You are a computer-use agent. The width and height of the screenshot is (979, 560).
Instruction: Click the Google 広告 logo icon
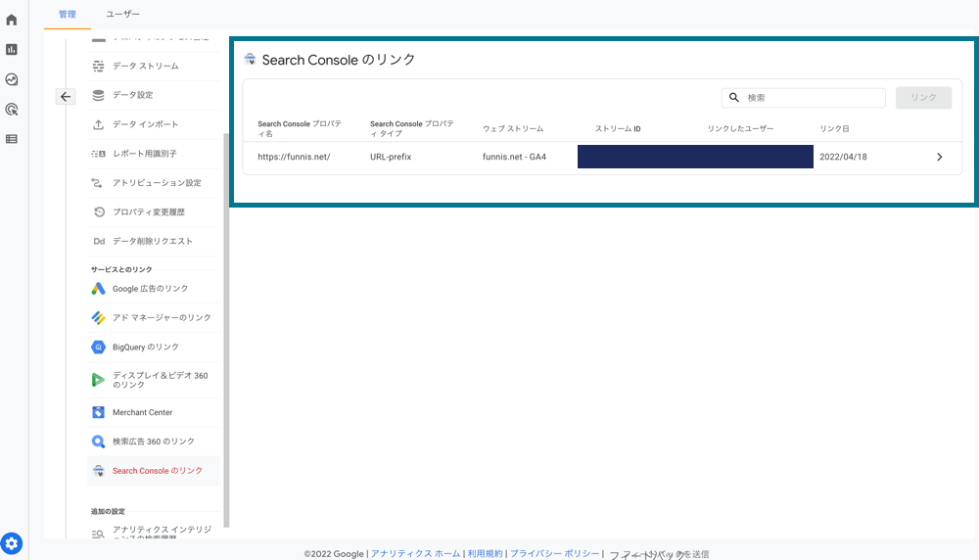98,289
